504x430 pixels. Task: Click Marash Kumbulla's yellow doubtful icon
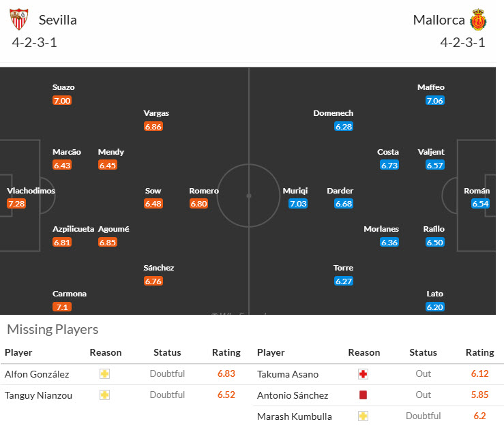(363, 416)
